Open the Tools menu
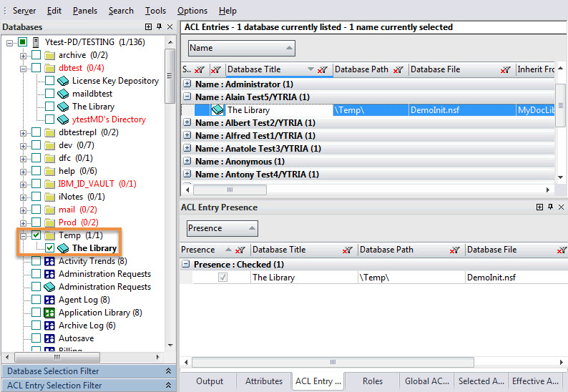 pos(155,11)
